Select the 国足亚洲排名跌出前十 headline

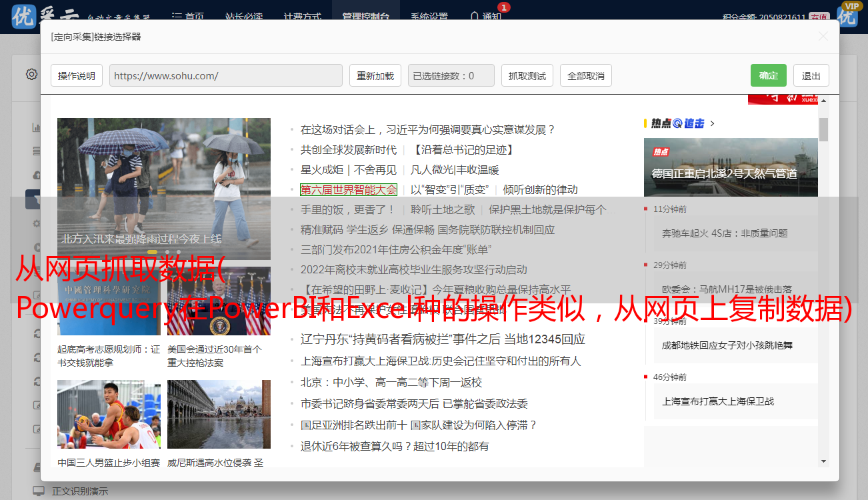coord(419,425)
